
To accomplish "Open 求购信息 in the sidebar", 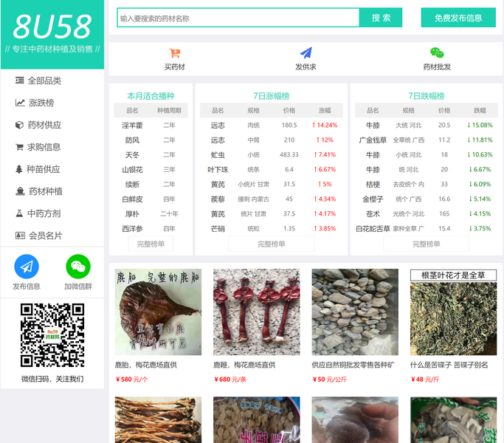I will pyautogui.click(x=44, y=147).
